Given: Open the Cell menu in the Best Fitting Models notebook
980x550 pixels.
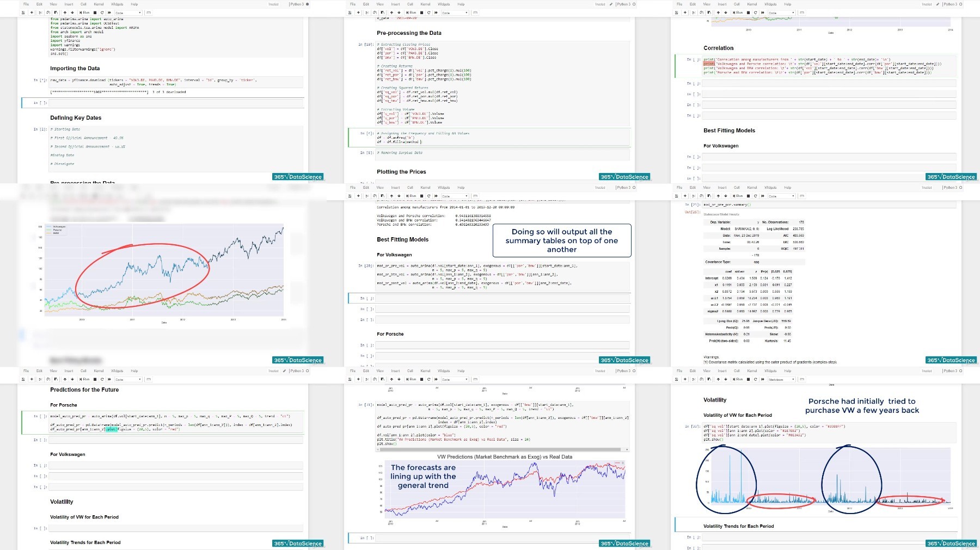Looking at the screenshot, I should 410,188.
